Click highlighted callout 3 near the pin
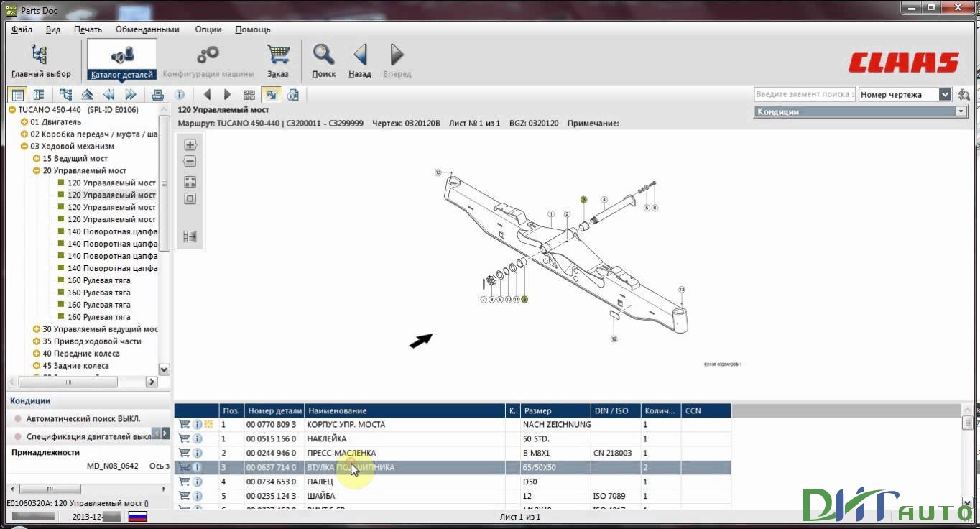 tap(583, 200)
